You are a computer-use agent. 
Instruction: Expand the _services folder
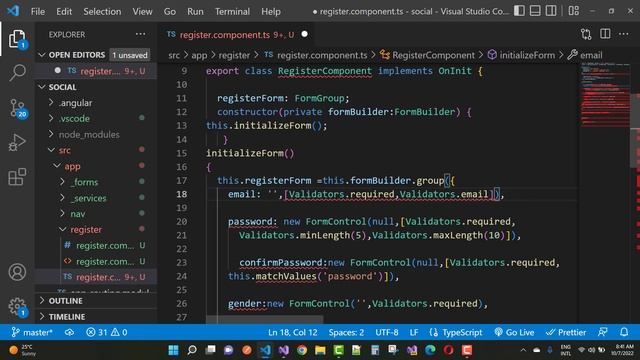click(96, 198)
